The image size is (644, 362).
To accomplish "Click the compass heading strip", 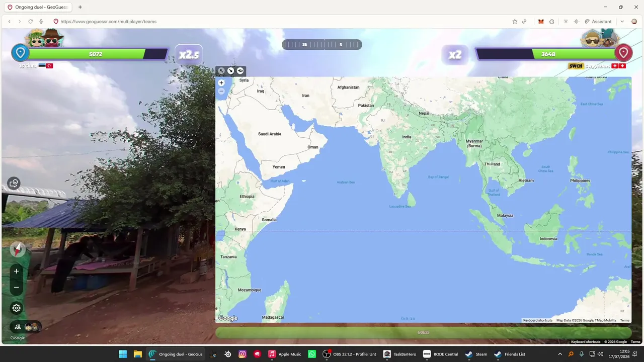I will coord(322,44).
